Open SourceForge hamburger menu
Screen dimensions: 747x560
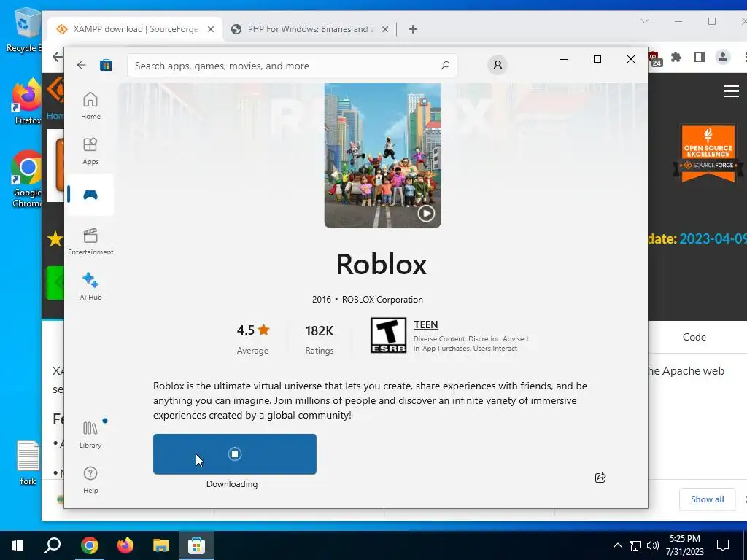click(x=731, y=91)
